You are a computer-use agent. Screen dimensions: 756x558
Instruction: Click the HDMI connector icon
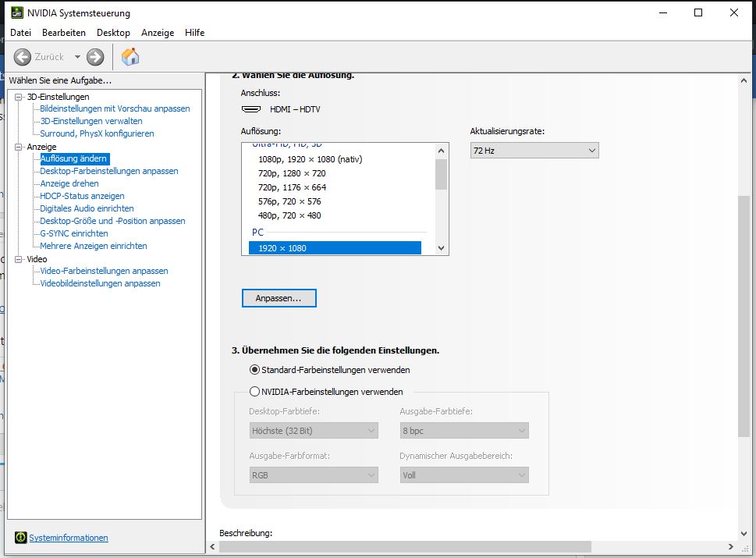click(x=251, y=109)
